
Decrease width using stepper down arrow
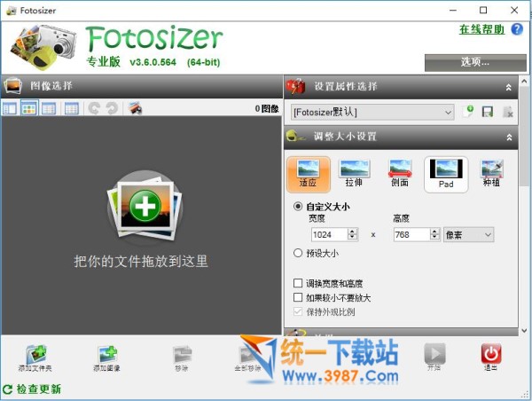click(352, 238)
